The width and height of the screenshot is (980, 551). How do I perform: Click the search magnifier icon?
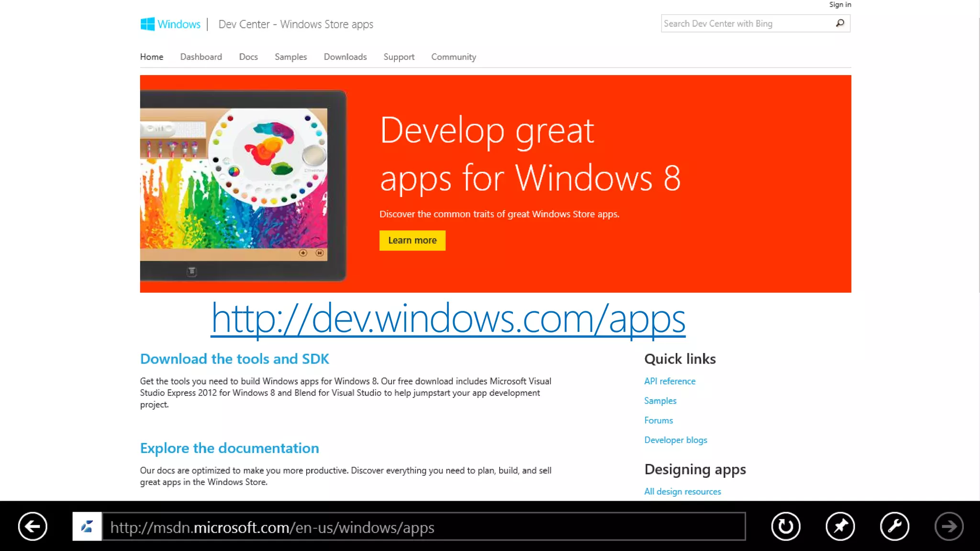tap(840, 23)
